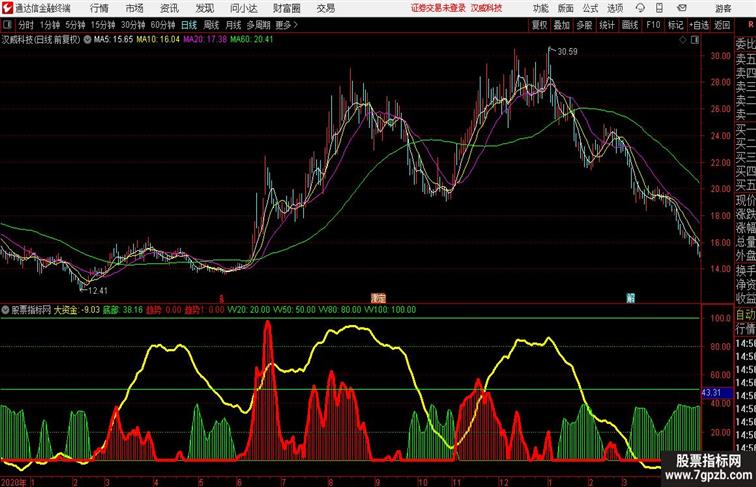Switch to the 5分钟 period tab

click(75, 25)
